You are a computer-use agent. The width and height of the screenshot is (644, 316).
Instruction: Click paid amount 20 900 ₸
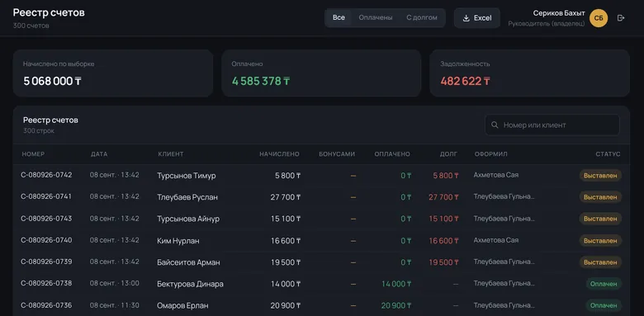point(396,306)
